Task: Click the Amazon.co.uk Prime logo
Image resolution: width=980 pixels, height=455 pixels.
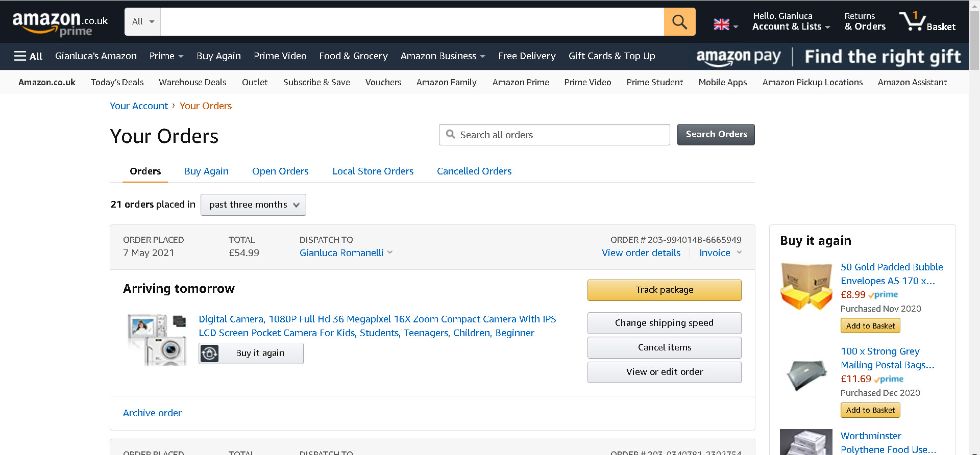Action: tap(60, 23)
